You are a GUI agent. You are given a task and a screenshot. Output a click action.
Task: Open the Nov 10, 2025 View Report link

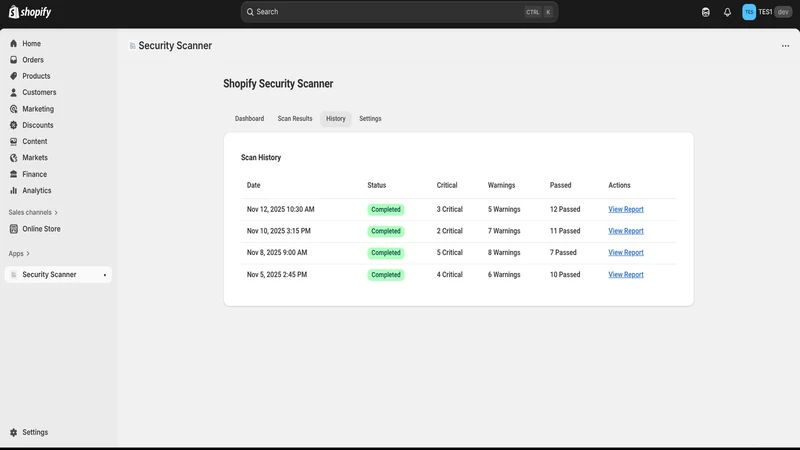point(626,231)
